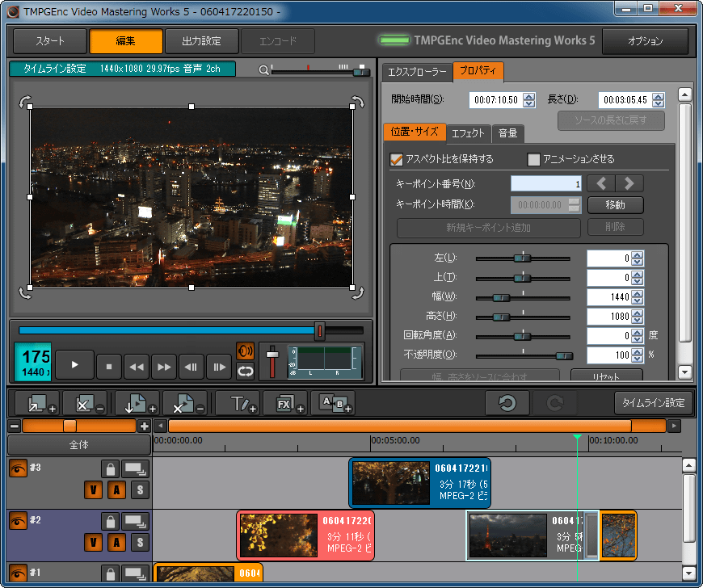Click the 不透明度 value stepper
Image resolution: width=703 pixels, height=588 pixels.
[x=637, y=355]
